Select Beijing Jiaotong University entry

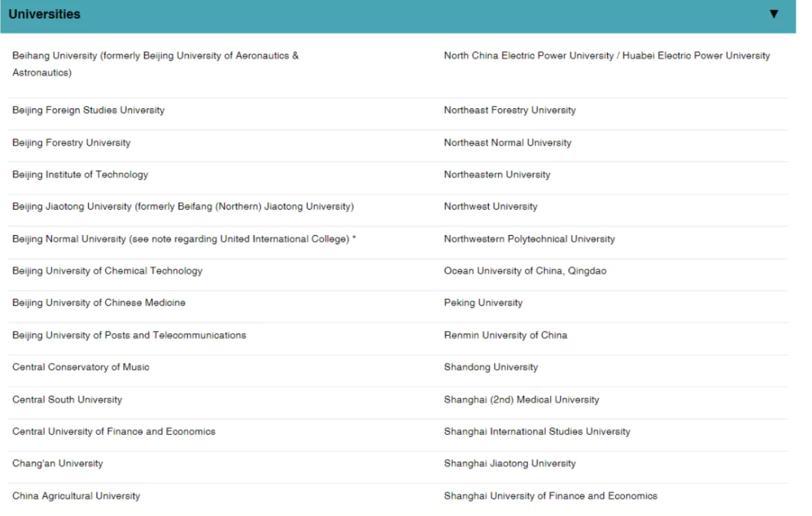[x=183, y=207]
